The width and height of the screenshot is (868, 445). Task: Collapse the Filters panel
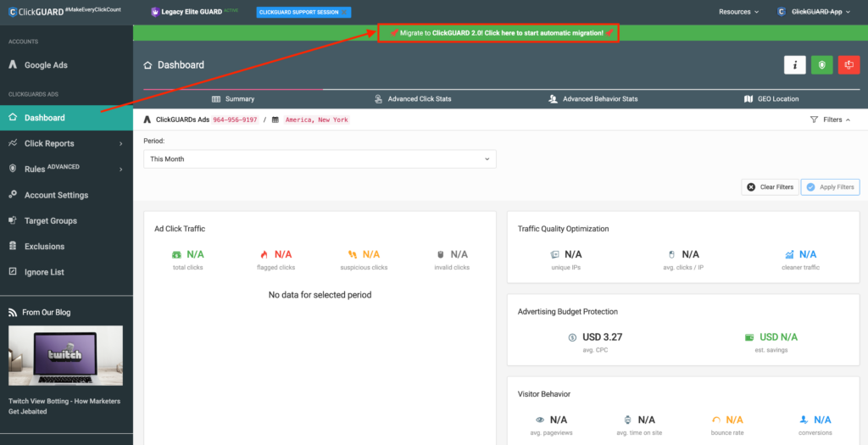[830, 120]
